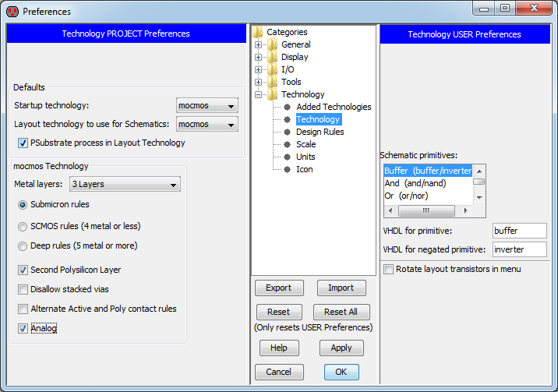Click the Reset All button
Viewport: 558px width, 392px height.
point(341,312)
